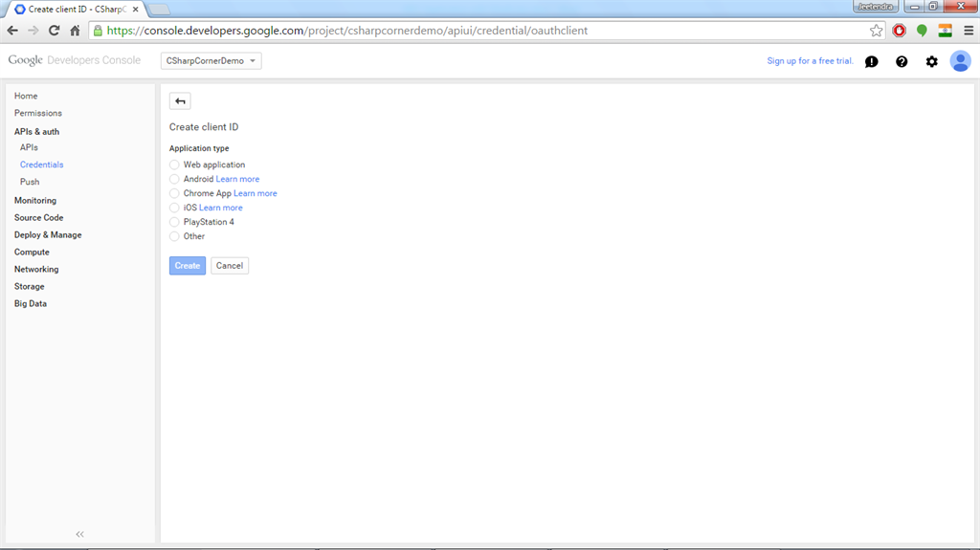This screenshot has height=550, width=980.
Task: Open the user account avatar
Action: point(960,61)
